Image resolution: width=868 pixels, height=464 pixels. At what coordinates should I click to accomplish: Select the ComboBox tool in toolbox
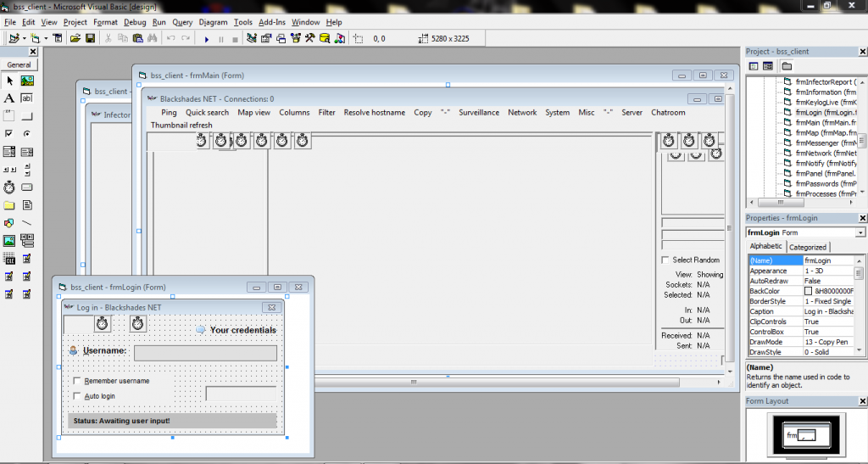click(x=8, y=152)
